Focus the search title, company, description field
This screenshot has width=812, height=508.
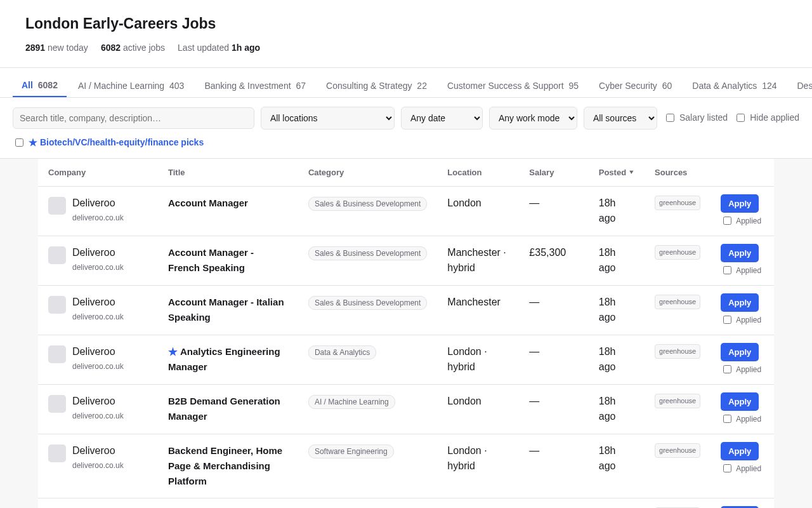point(133,118)
